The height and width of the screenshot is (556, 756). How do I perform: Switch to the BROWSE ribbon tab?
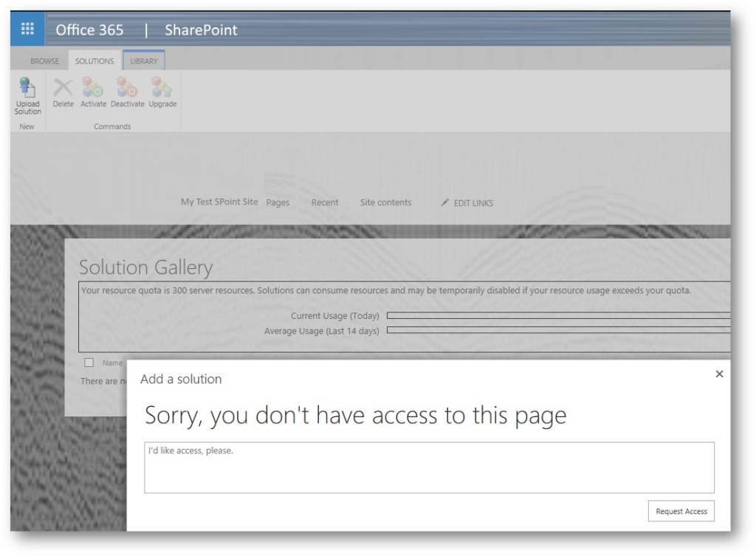pos(44,61)
